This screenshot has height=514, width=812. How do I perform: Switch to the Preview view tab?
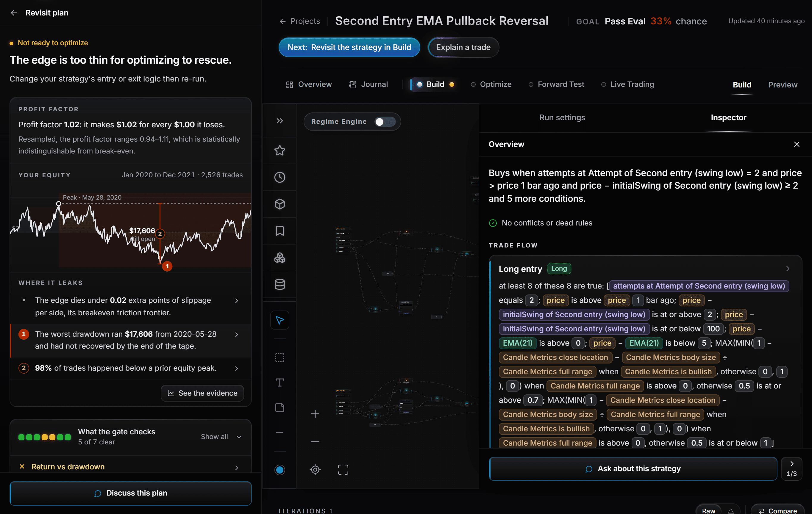coord(782,84)
